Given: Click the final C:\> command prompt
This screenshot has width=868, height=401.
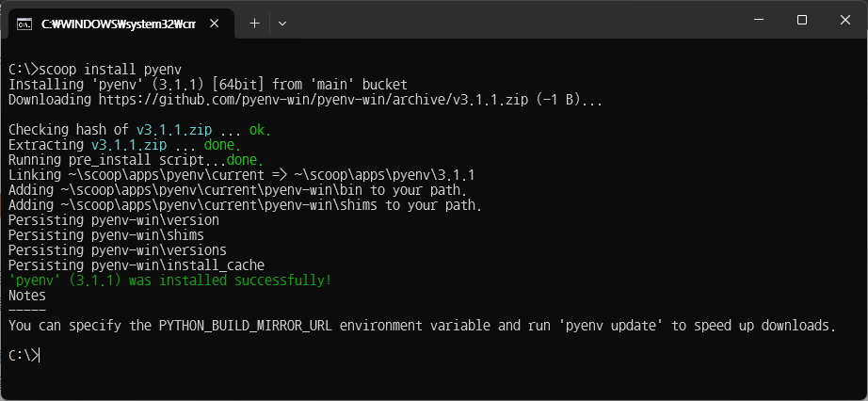Looking at the screenshot, I should tap(24, 355).
